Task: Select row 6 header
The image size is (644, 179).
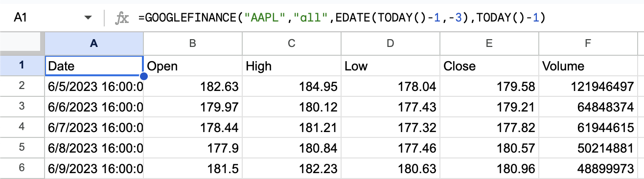Action: (22, 169)
